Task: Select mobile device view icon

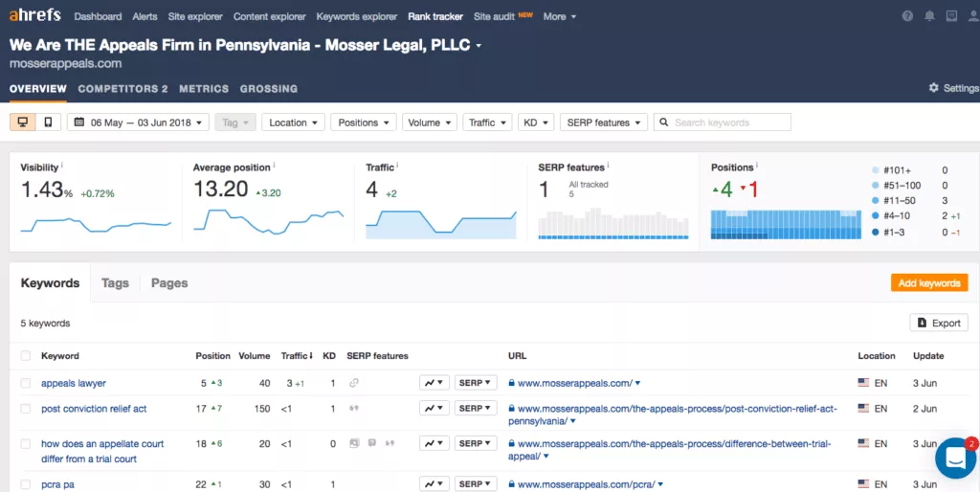Action: pos(48,122)
